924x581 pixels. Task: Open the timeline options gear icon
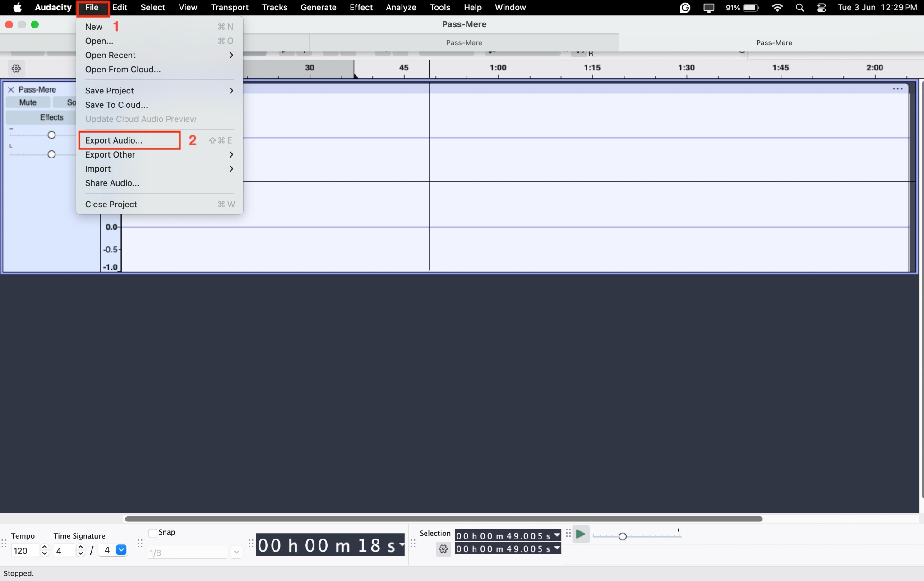(16, 69)
